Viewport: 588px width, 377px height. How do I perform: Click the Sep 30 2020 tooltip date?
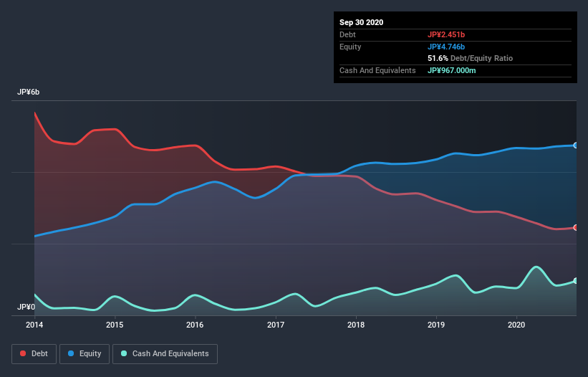pos(362,22)
